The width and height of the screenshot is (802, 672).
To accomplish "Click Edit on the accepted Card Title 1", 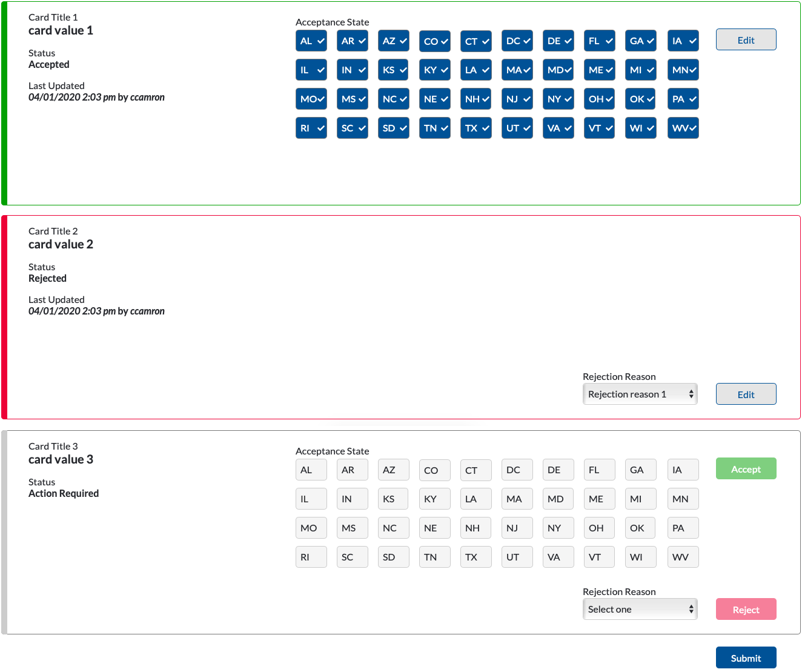I will (746, 39).
